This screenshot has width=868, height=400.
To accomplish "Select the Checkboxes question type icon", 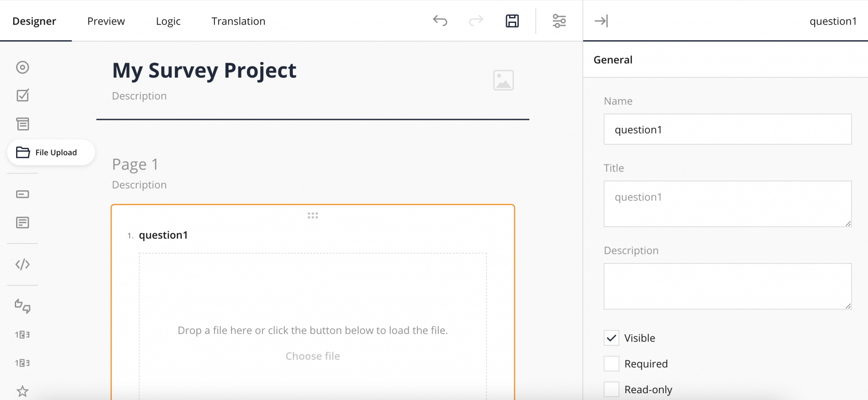I will tap(22, 95).
